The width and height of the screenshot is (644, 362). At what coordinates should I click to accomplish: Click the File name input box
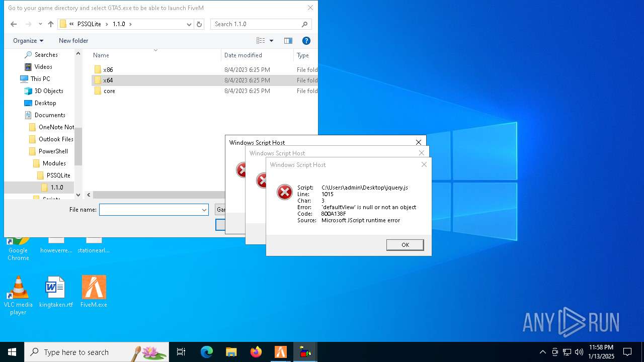point(150,210)
